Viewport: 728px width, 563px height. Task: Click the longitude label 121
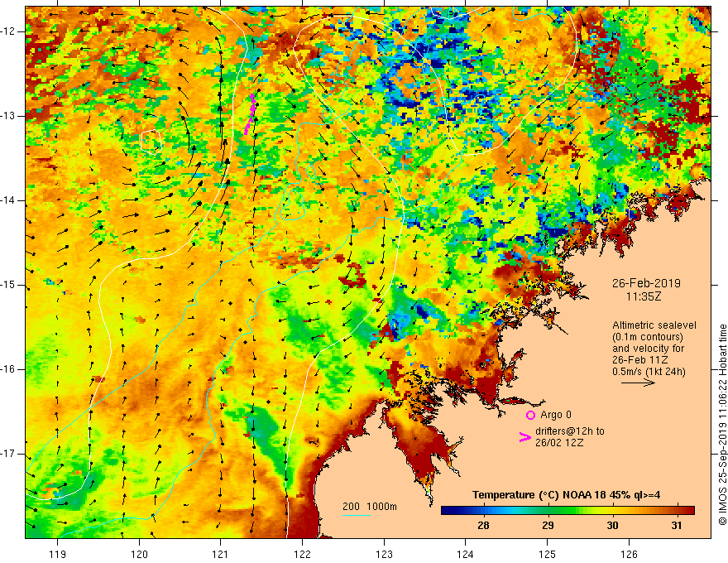pos(221,554)
